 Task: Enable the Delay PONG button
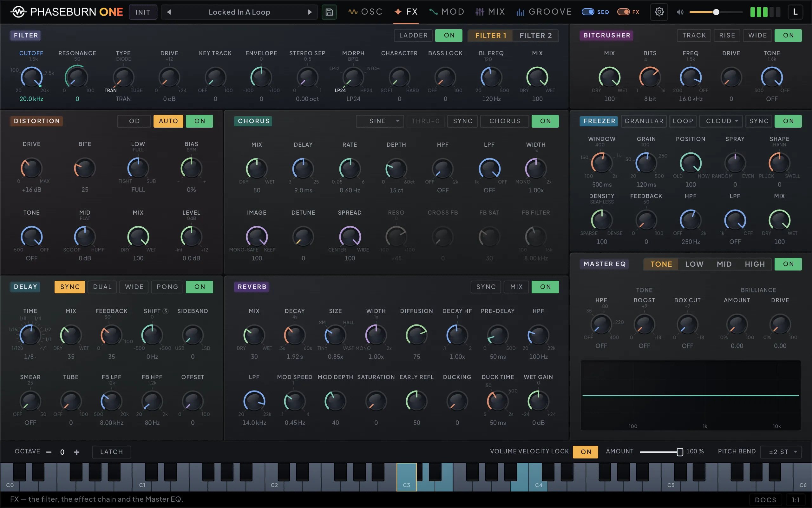[x=167, y=287]
